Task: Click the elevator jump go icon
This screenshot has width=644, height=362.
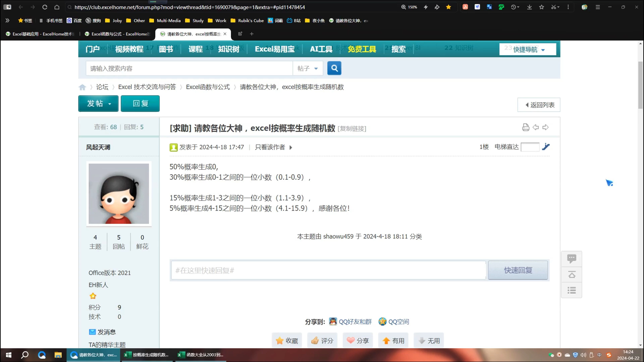Action: [x=546, y=147]
